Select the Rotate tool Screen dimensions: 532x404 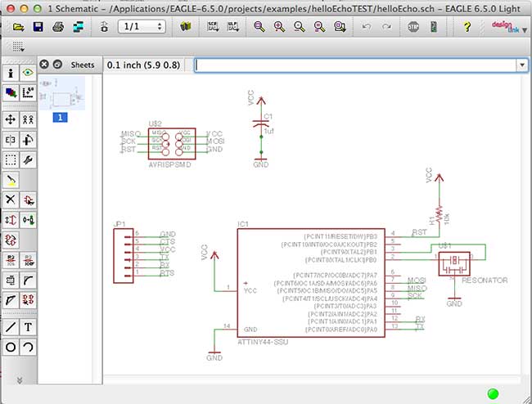tap(28, 140)
